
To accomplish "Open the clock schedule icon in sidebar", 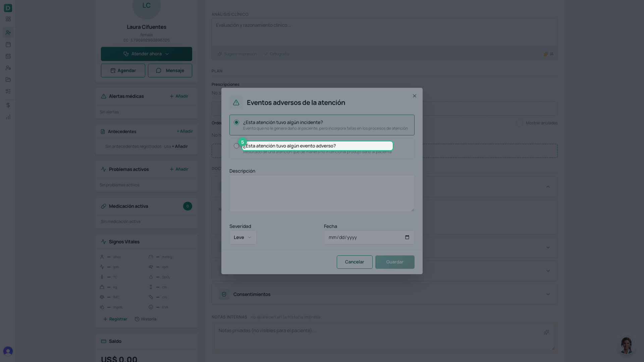I will point(8,56).
